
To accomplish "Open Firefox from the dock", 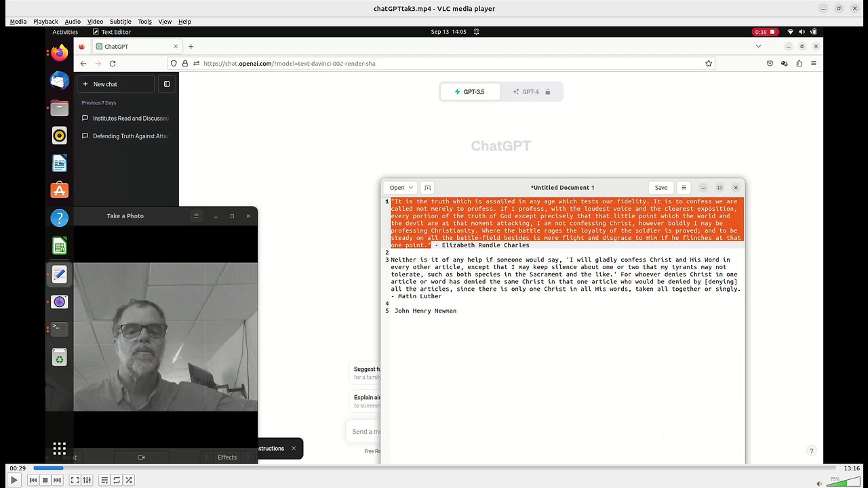I will coord(60,53).
